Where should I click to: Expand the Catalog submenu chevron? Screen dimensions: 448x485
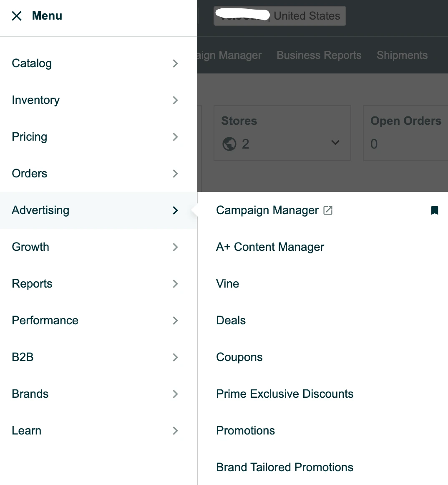pyautogui.click(x=175, y=63)
